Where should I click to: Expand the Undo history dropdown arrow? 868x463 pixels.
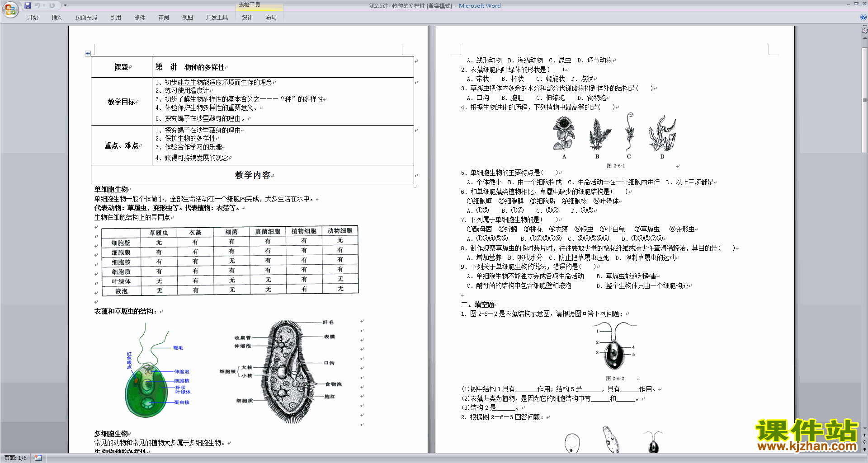[44, 5]
